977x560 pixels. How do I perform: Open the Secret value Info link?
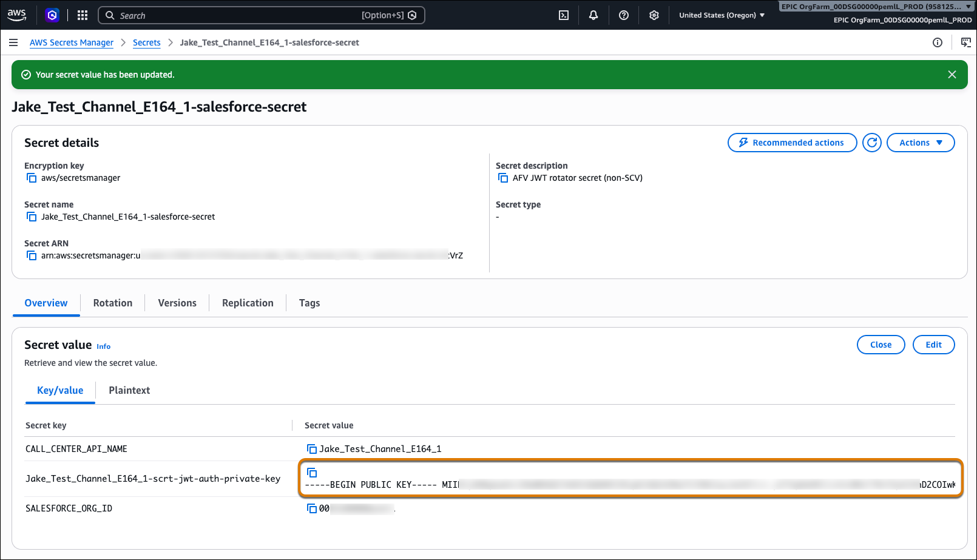pos(104,346)
